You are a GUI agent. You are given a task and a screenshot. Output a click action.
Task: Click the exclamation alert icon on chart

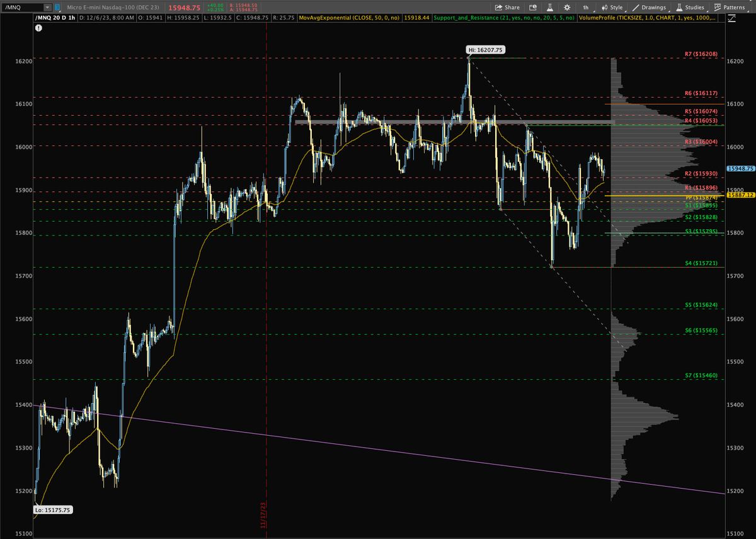40,28
